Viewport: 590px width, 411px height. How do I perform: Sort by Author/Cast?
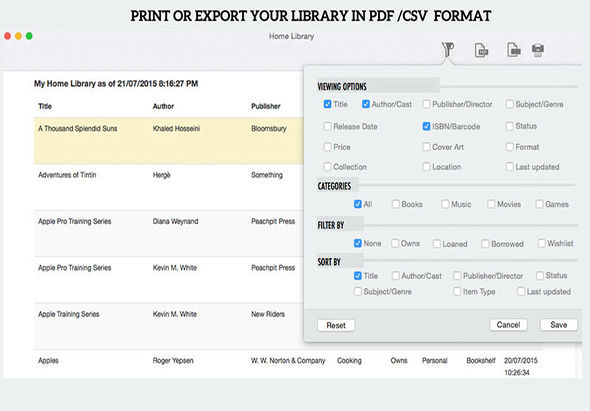coord(395,276)
